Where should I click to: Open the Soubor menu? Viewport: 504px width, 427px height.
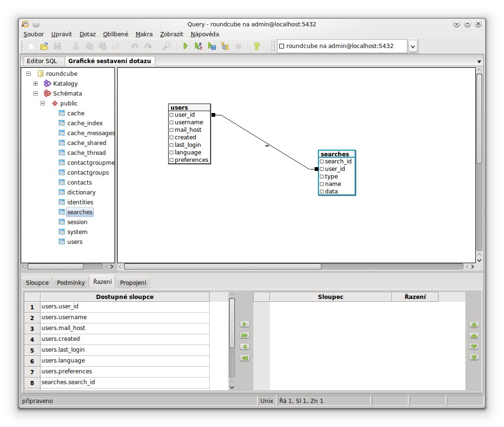(33, 34)
